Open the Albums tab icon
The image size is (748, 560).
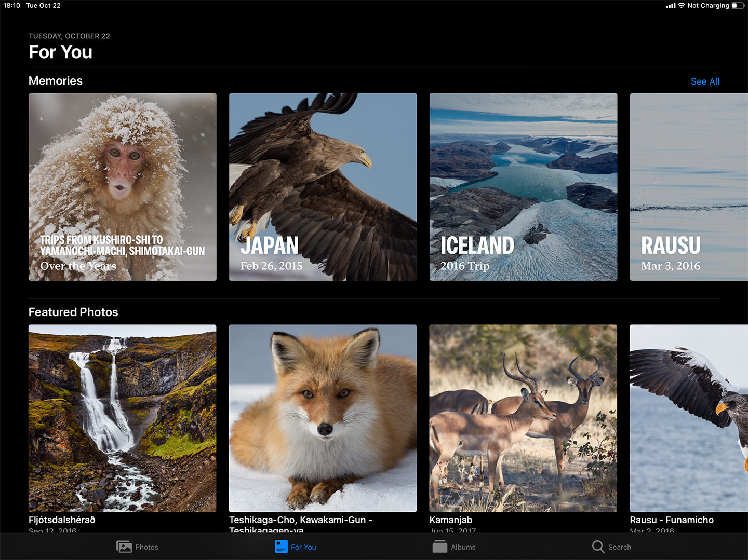439,547
